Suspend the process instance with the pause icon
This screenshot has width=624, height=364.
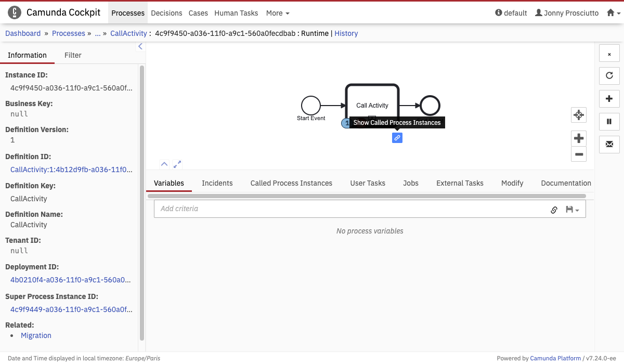(609, 122)
